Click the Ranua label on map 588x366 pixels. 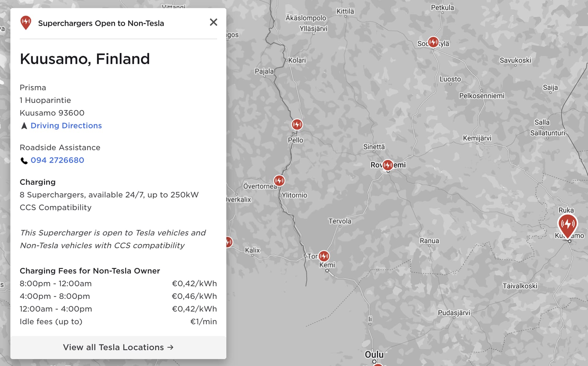[429, 241]
